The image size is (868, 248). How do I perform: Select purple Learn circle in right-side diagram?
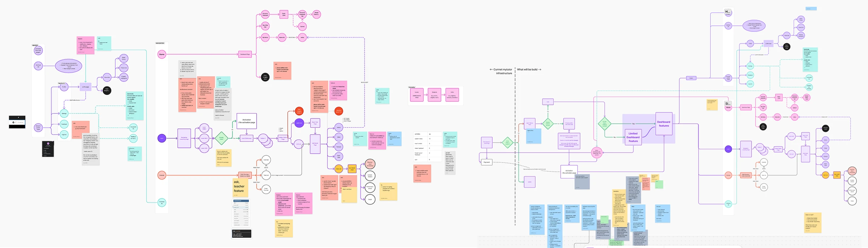pos(728,149)
